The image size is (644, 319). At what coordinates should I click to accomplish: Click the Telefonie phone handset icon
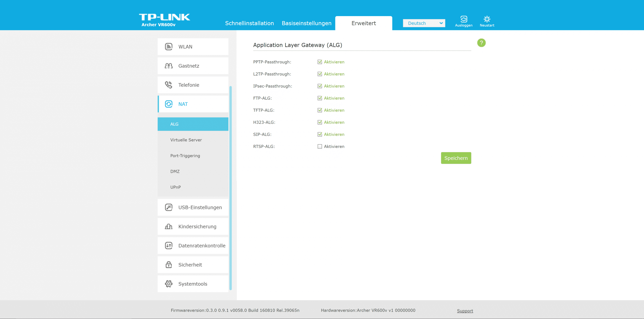coord(169,85)
